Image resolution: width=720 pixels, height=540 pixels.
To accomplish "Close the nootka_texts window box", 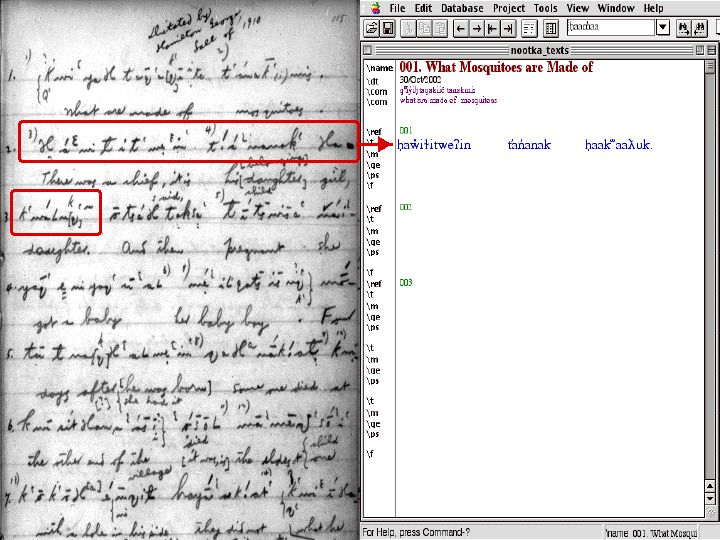I will click(367, 50).
